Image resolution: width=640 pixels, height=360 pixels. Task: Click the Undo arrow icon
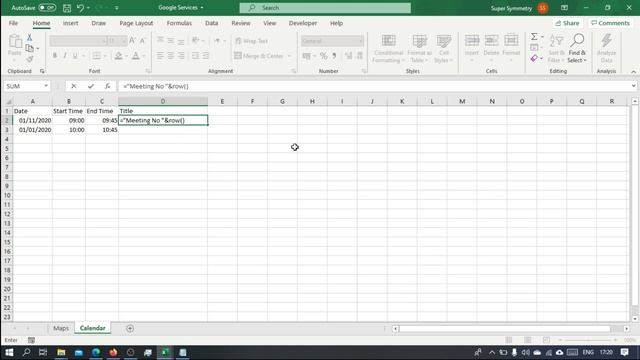pos(80,8)
